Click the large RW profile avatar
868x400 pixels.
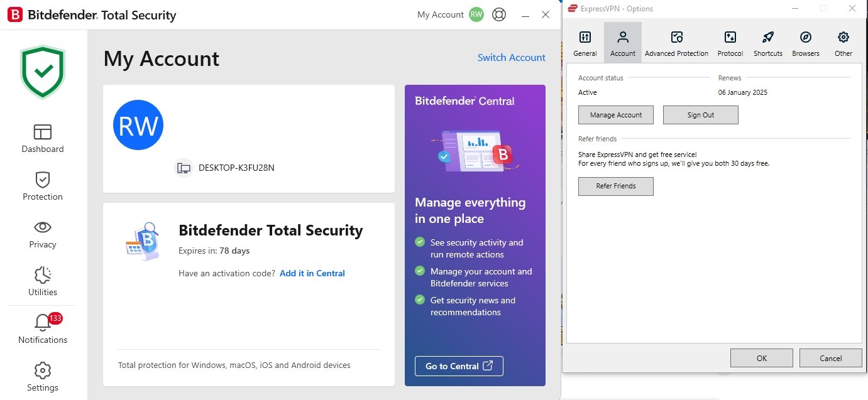[138, 126]
